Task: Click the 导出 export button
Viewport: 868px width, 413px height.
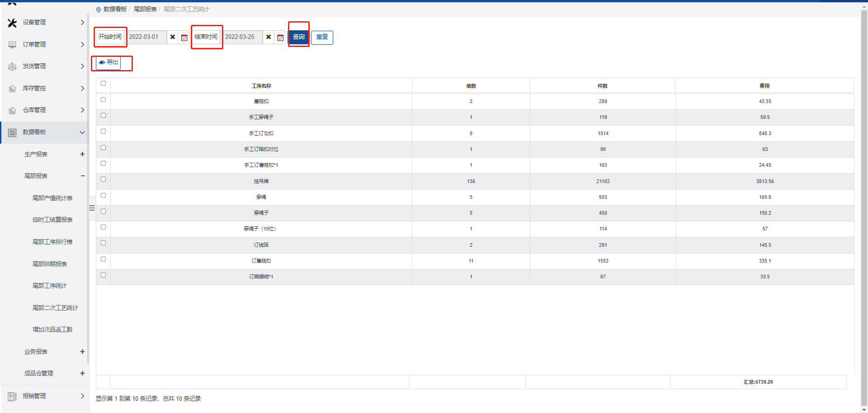Action: point(108,62)
